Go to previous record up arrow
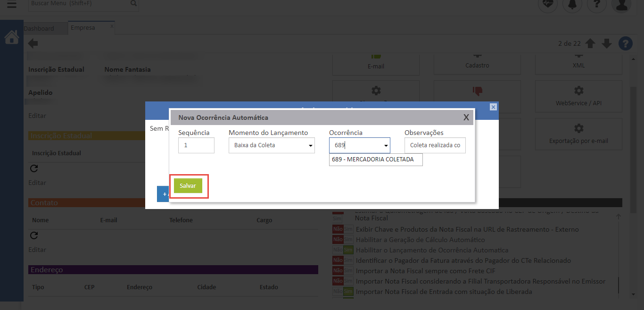Image resolution: width=644 pixels, height=310 pixels. click(590, 44)
